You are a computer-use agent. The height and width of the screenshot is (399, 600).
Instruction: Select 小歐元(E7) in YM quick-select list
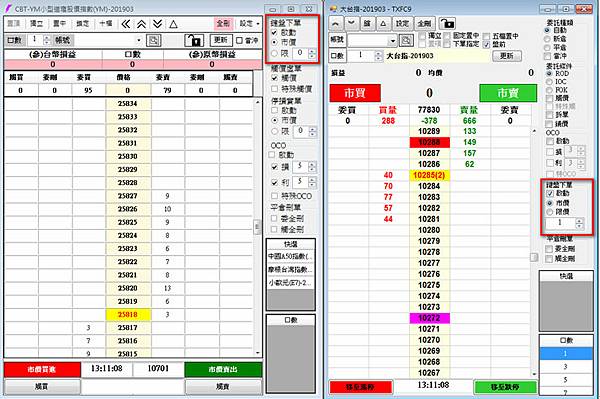(x=290, y=283)
